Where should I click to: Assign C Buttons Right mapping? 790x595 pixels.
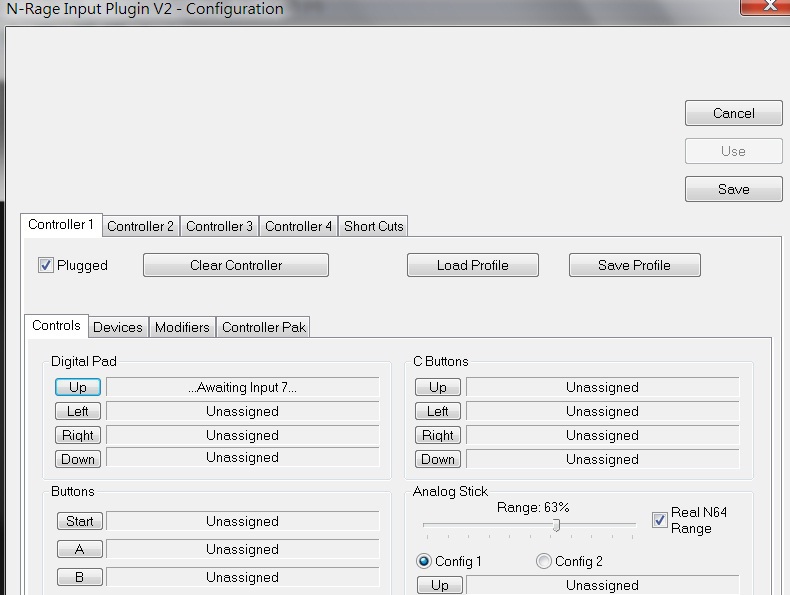coord(438,435)
